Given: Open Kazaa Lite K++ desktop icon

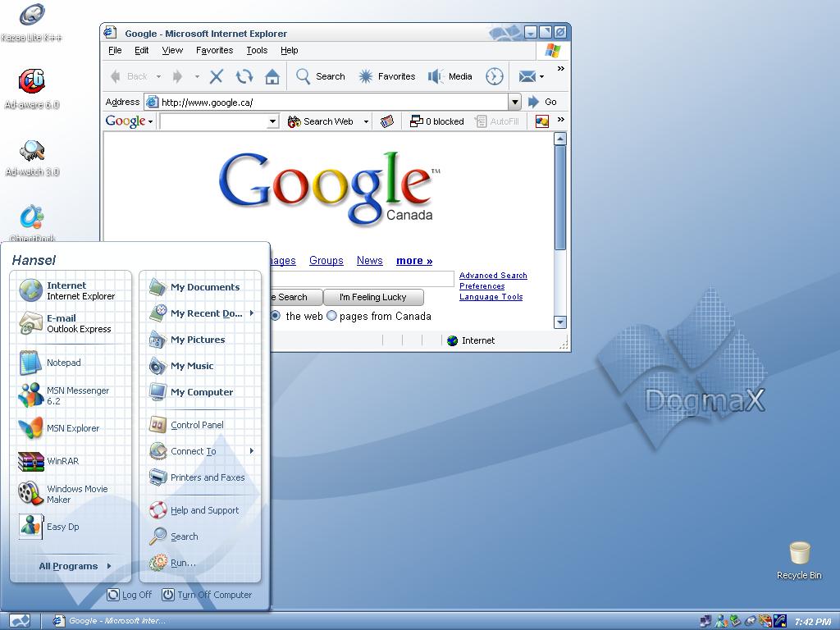Looking at the screenshot, I should point(32,22).
